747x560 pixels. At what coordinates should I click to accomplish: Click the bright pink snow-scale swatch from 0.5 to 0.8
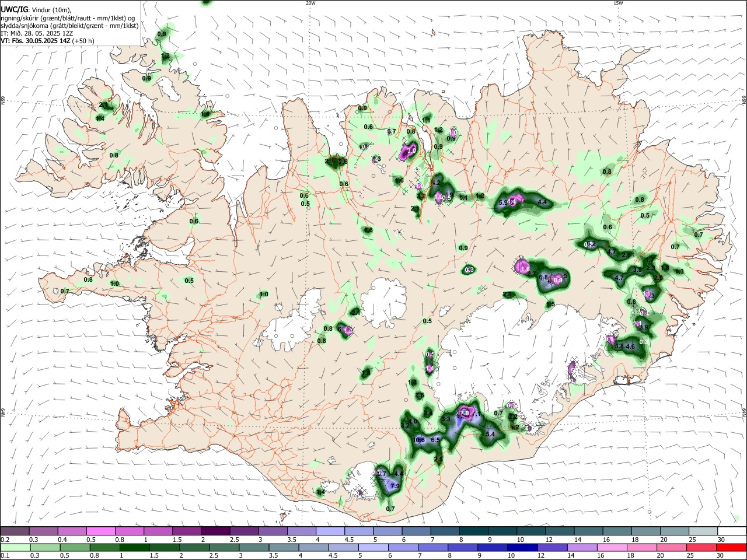[100, 531]
